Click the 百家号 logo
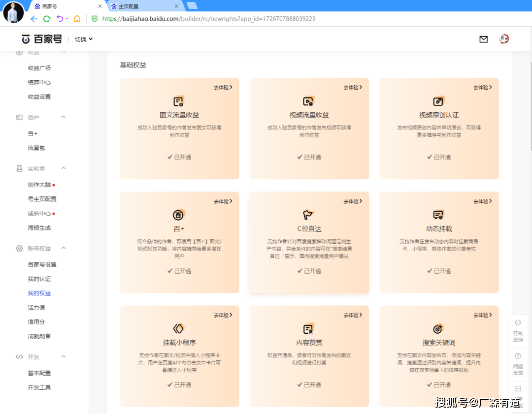The height and width of the screenshot is (414, 532). pos(42,39)
